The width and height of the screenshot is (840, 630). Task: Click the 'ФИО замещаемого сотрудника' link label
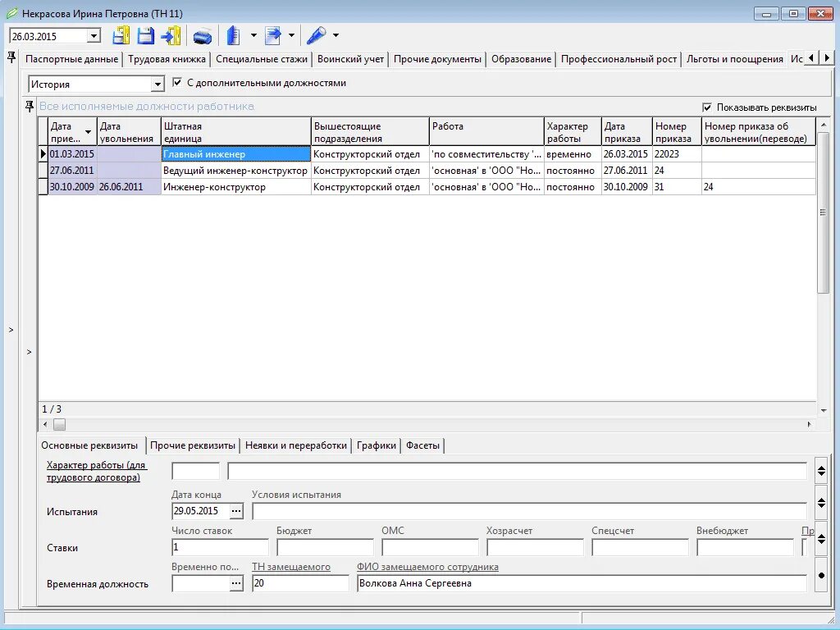427,567
